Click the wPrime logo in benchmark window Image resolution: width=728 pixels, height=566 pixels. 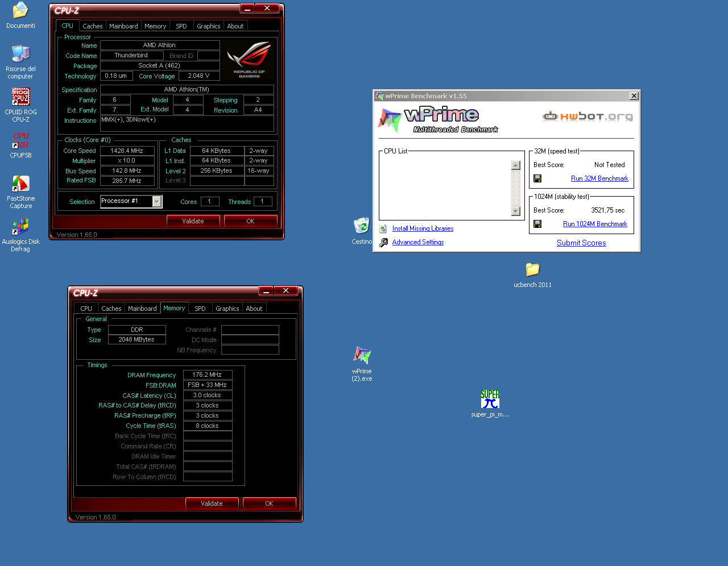tap(438, 120)
